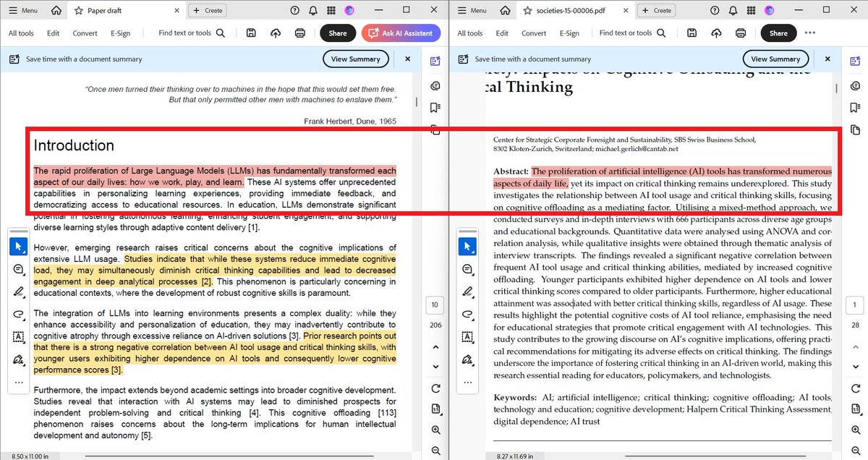
Task: Switch to Edit in Paper draft toolbar
Action: click(54, 33)
